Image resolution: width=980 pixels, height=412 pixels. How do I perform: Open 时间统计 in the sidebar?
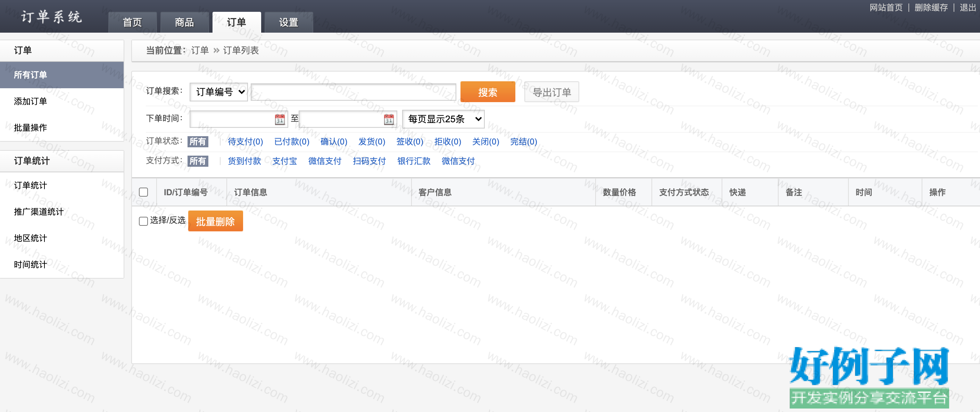[x=61, y=264]
